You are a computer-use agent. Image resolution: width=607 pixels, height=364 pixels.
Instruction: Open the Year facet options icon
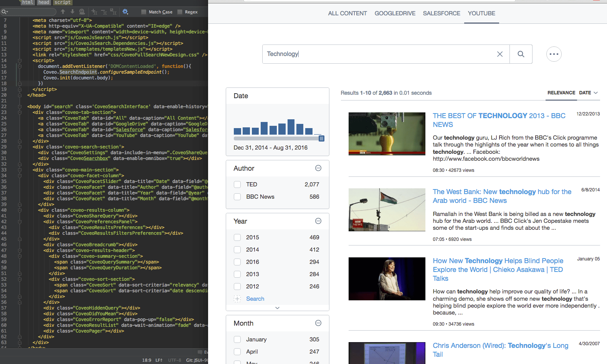[x=318, y=221]
